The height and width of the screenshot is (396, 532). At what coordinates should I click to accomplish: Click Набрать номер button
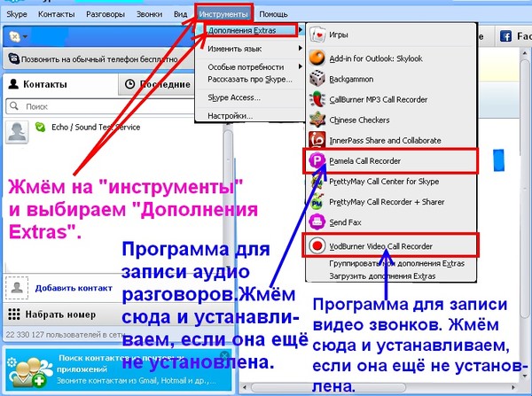[60, 314]
